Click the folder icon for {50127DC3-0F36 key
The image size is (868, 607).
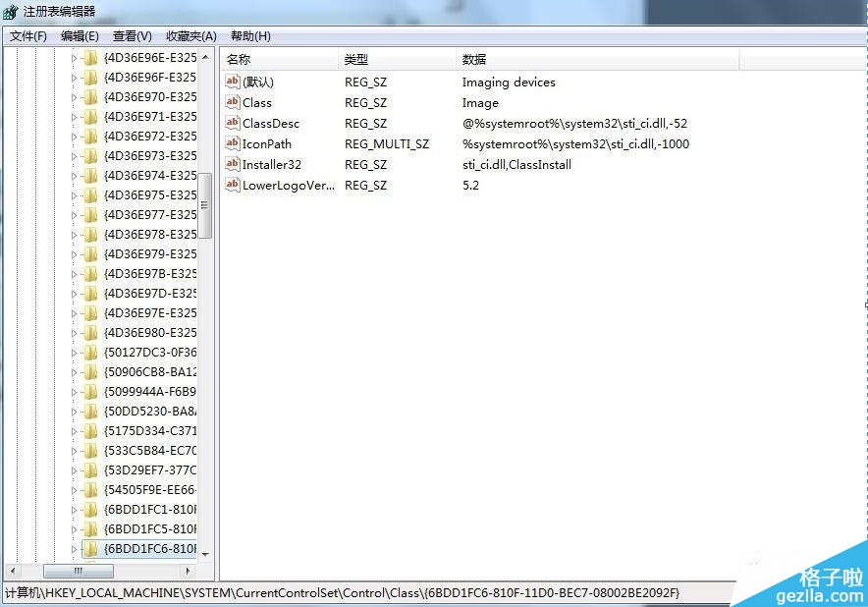pyautogui.click(x=90, y=353)
